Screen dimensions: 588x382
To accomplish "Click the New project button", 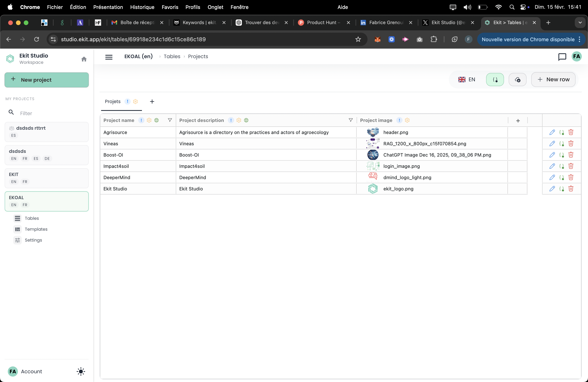I will click(x=46, y=80).
